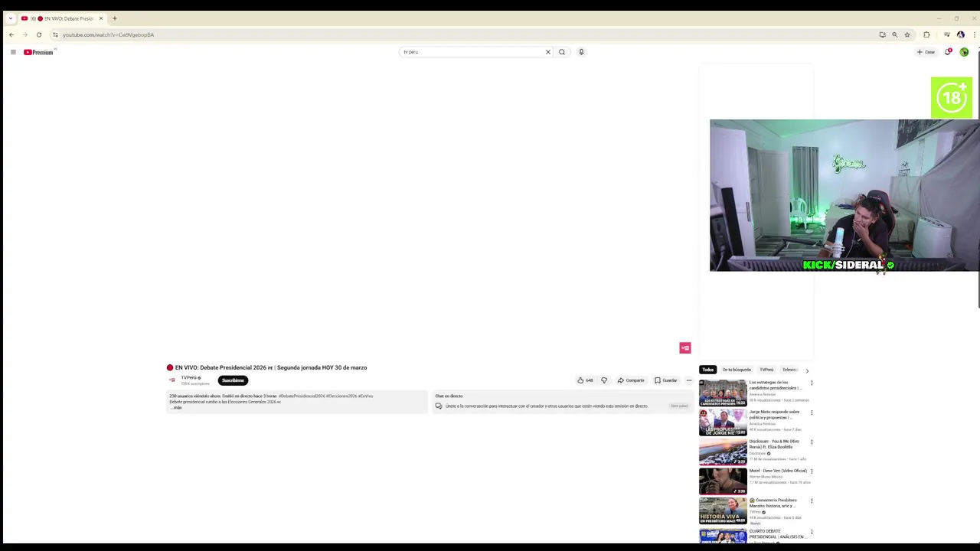Start voice search with microphone icon

[581, 52]
